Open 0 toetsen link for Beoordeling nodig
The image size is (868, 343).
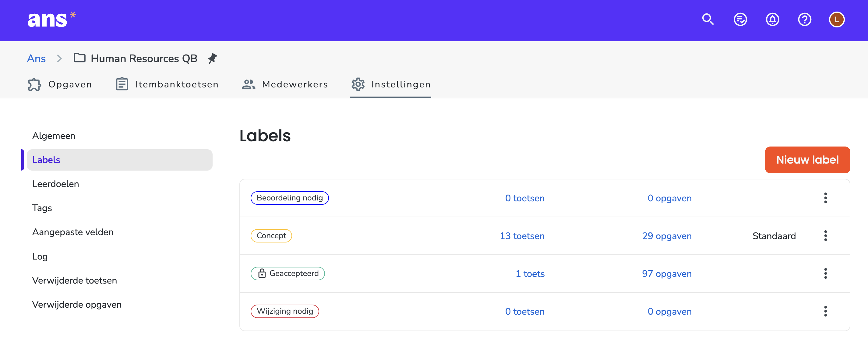point(525,198)
